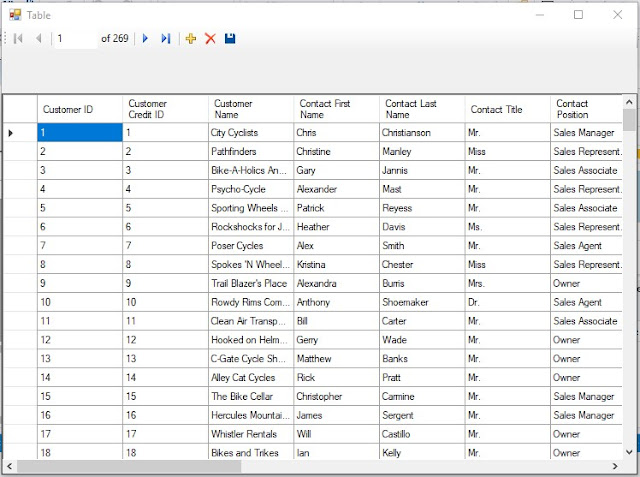Select the Poser Cycles cell
The height and width of the screenshot is (477, 640).
point(251,246)
